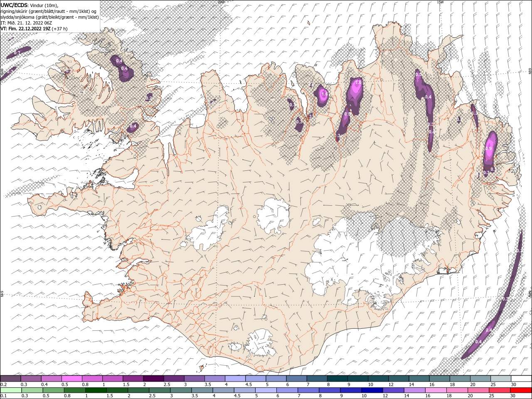Screen dimensions: 532x399
Task: Click the white 30 swatch, upper legend row
Action: [521, 378]
